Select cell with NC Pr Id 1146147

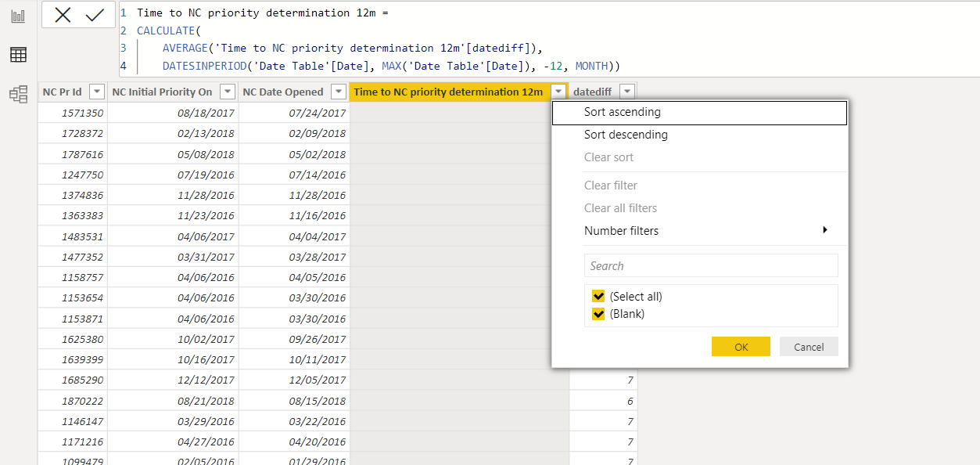pyautogui.click(x=73, y=421)
